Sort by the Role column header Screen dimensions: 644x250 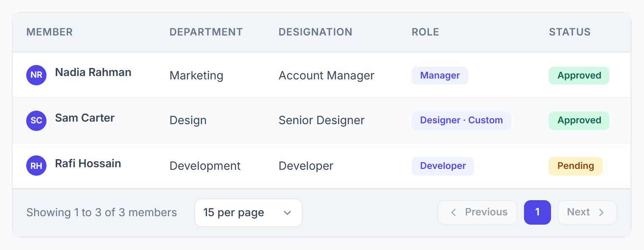(426, 32)
